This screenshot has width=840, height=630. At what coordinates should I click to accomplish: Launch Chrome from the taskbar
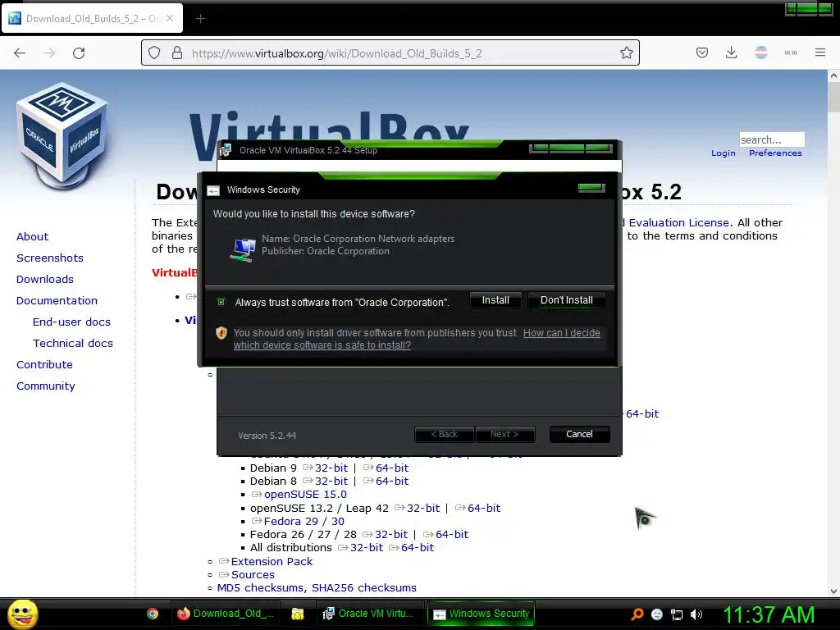pyautogui.click(x=153, y=614)
